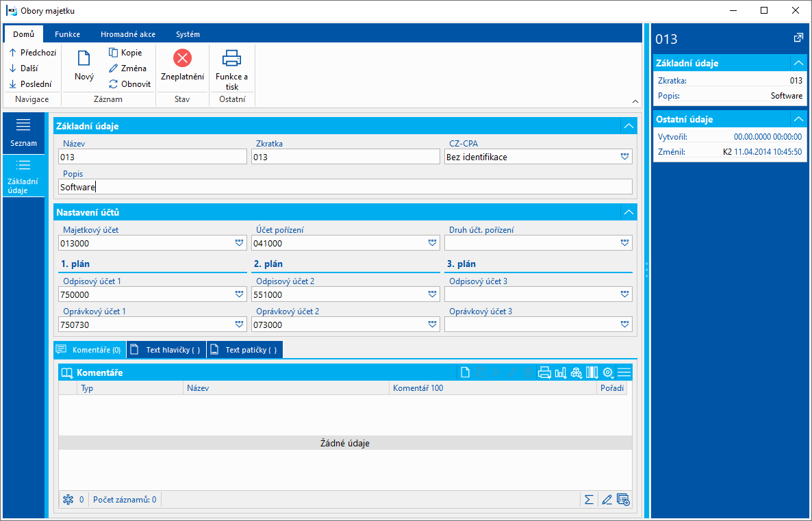This screenshot has width=812, height=521.
Task: Open CZ-CPA dropdown
Action: [624, 157]
